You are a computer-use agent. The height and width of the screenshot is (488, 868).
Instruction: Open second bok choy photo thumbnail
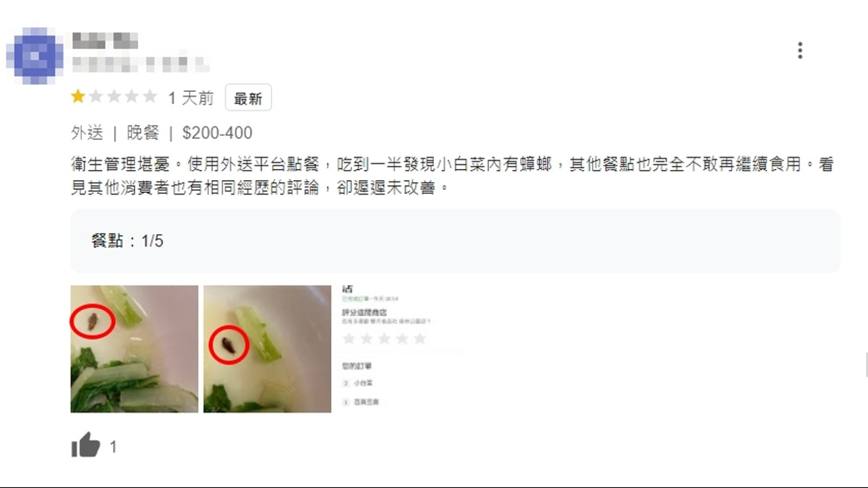click(x=267, y=348)
